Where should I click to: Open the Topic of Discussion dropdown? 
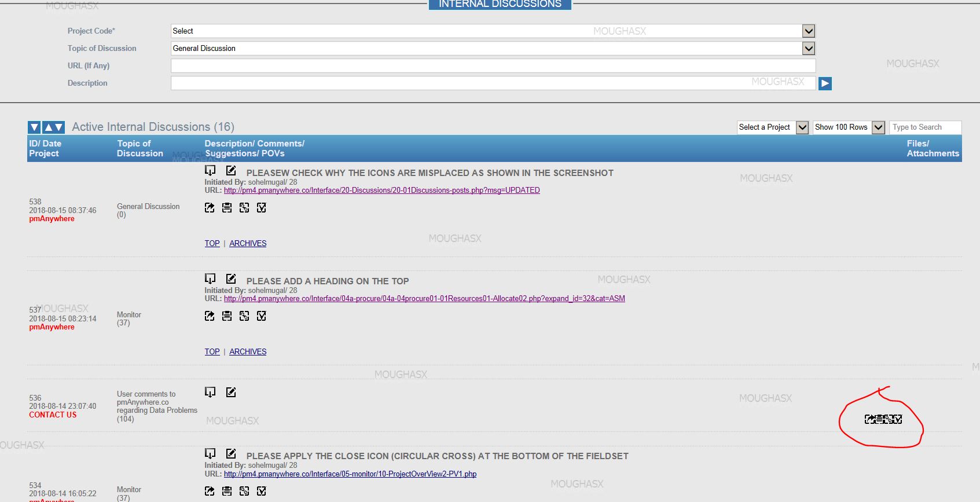(x=809, y=49)
